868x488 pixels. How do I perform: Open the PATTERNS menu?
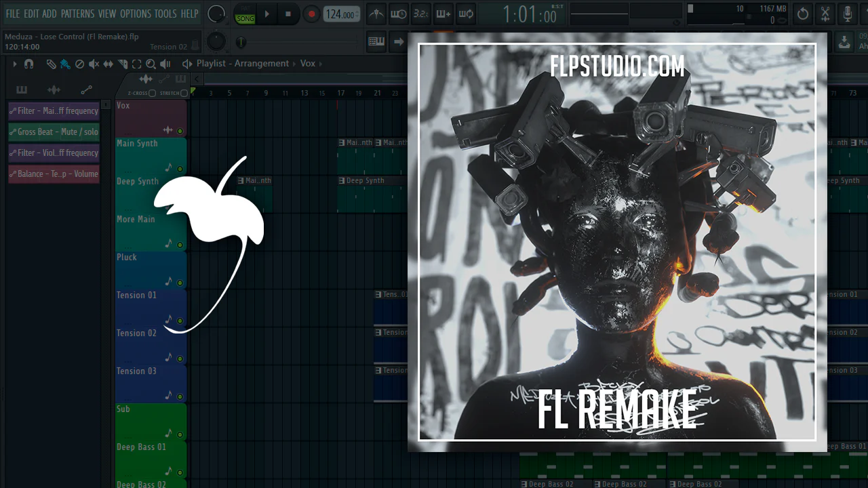pos(77,14)
